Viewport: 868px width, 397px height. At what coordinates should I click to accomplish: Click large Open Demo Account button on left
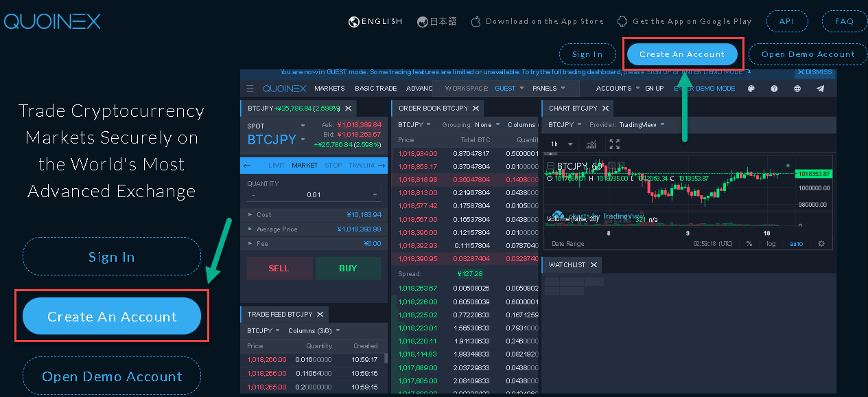pyautogui.click(x=112, y=376)
